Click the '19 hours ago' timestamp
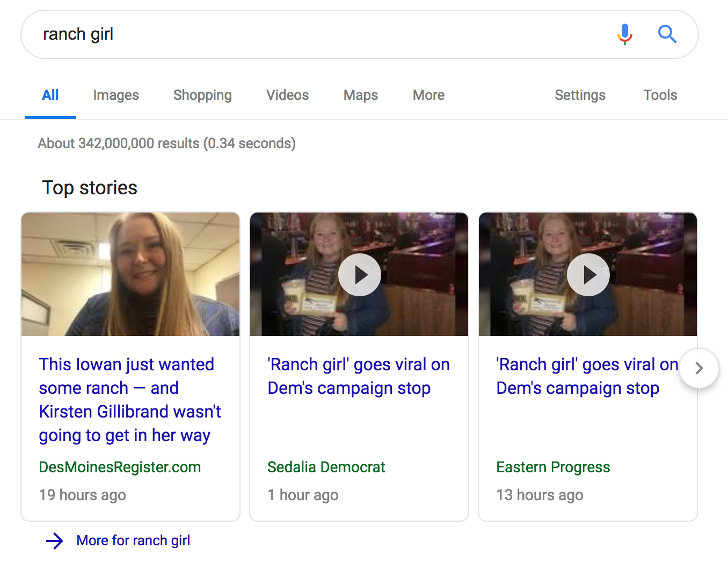The image size is (728, 585). [x=82, y=495]
